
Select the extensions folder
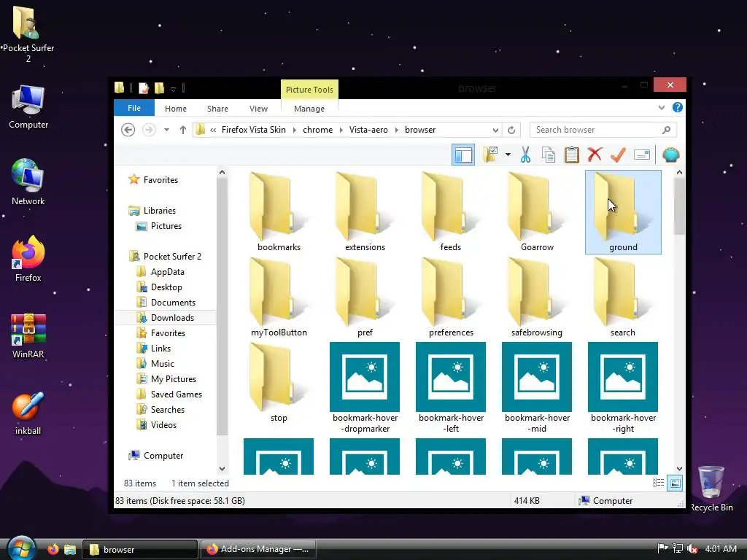(365, 212)
